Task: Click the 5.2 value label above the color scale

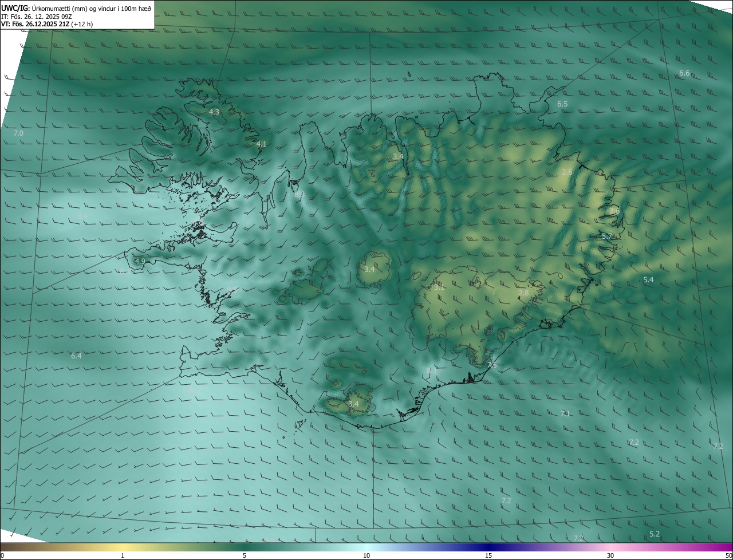Action: pos(655,534)
